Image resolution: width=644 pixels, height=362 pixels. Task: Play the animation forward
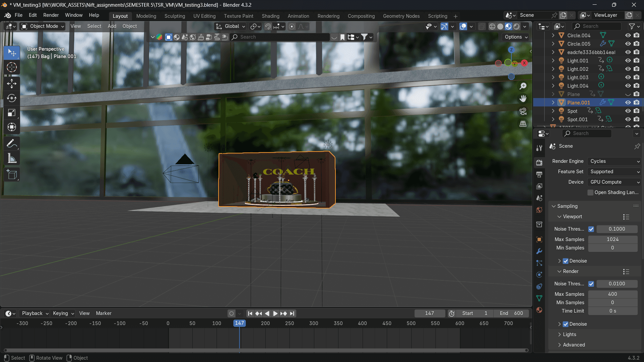point(275,313)
